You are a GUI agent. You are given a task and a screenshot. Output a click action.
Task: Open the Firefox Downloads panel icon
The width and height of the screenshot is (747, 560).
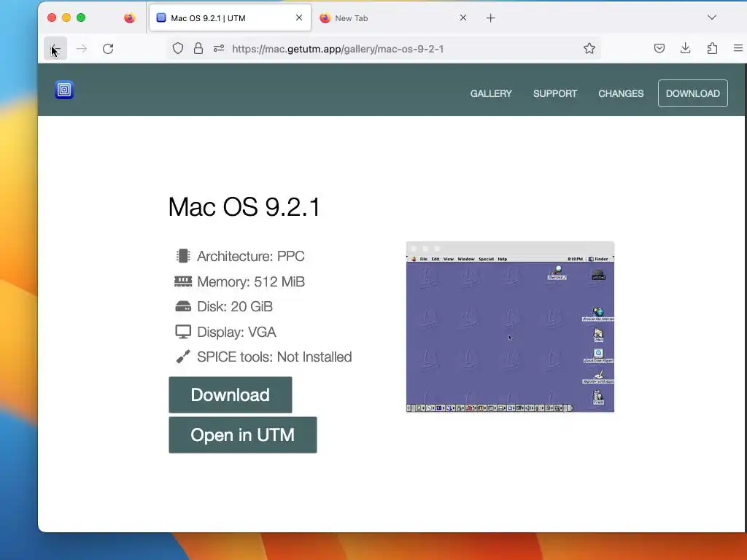(x=686, y=48)
